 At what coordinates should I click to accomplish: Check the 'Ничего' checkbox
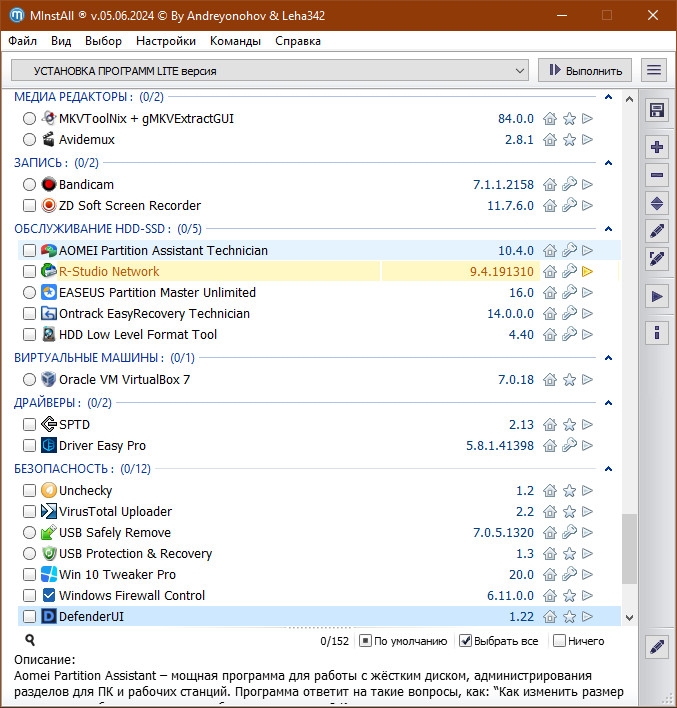tap(559, 641)
